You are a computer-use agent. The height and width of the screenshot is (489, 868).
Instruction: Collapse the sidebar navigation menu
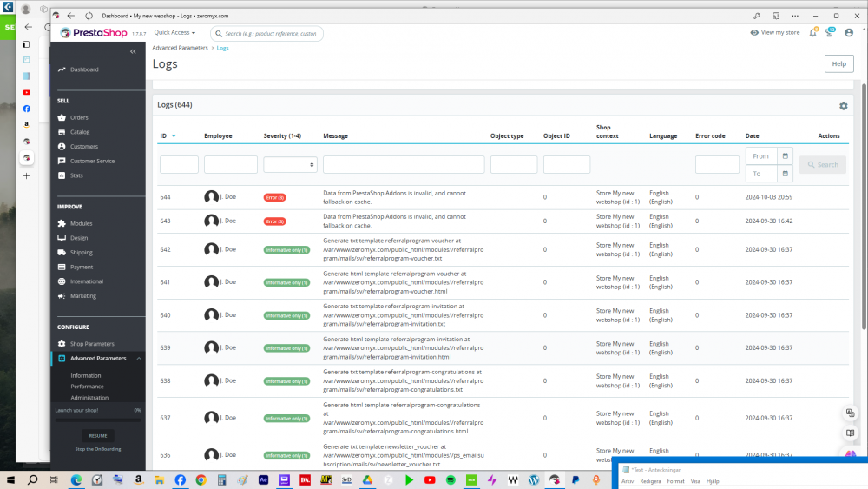133,52
